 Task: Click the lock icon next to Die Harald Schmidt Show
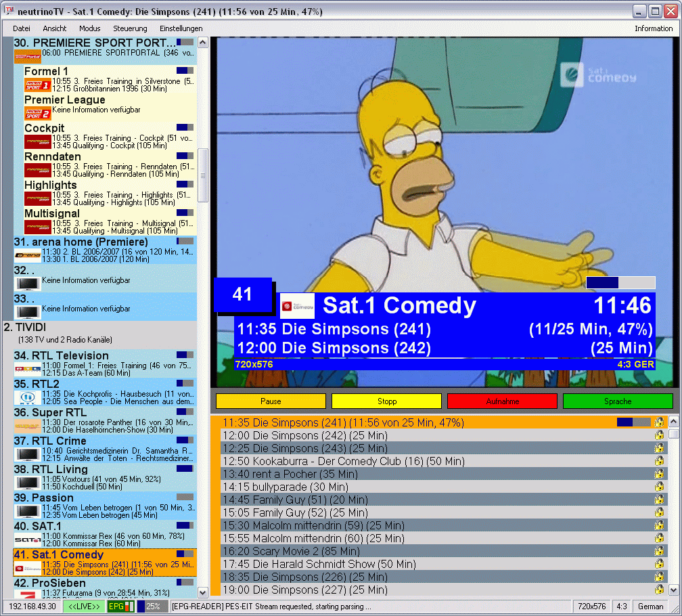coord(659,564)
